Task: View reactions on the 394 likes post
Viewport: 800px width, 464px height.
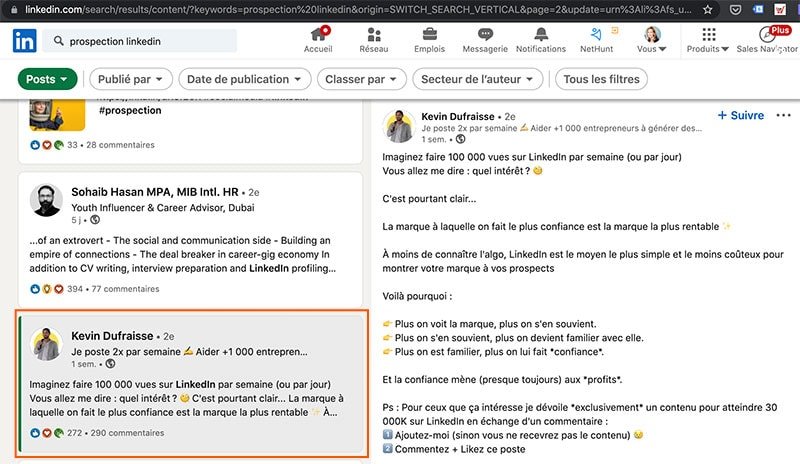Action: pyautogui.click(x=56, y=289)
